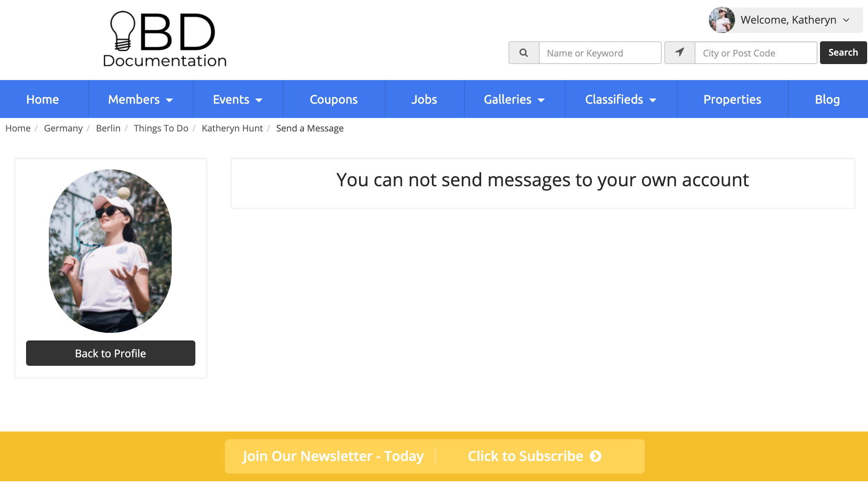Click the subscribe arrow circle icon
The image size is (868, 493).
coord(596,456)
